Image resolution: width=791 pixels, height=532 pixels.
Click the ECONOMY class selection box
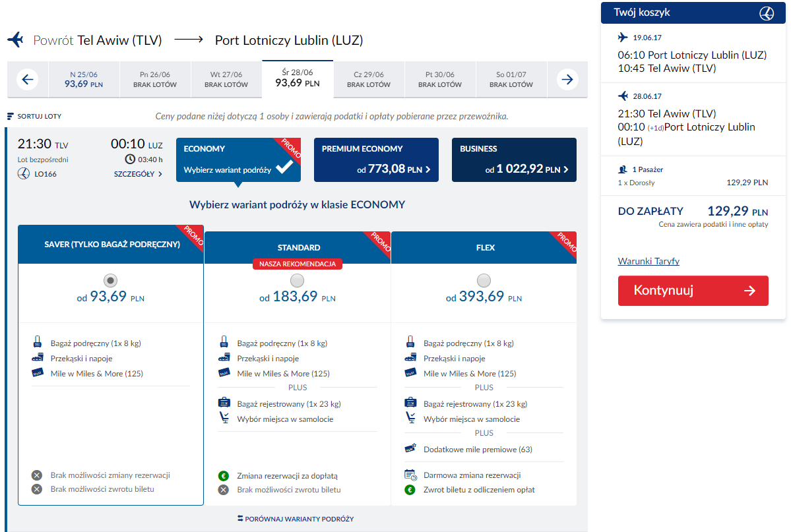238,160
